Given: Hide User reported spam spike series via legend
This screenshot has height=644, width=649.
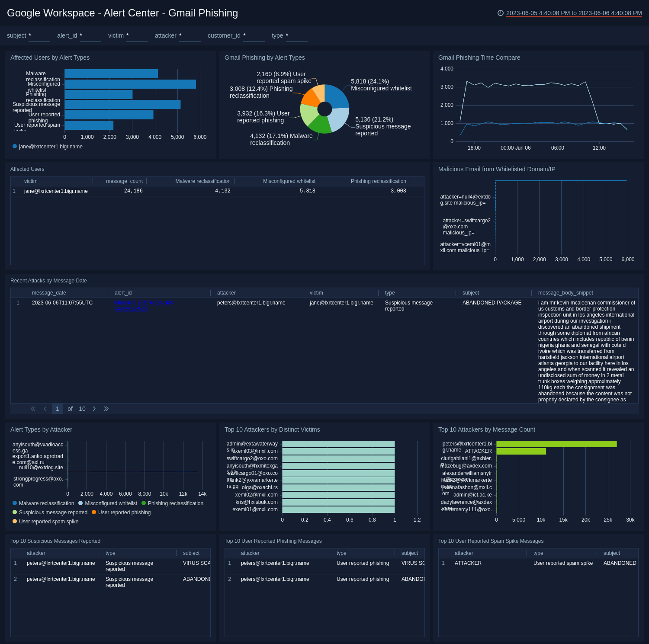Looking at the screenshot, I should tap(48, 521).
